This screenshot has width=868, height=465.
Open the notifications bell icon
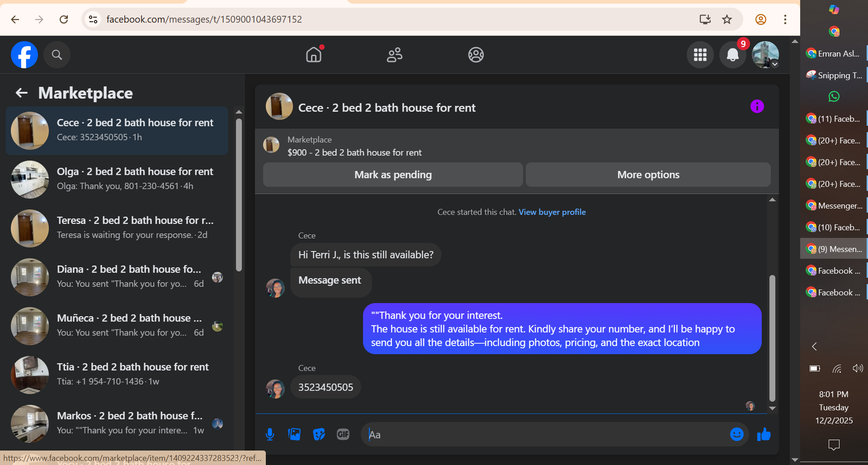point(732,55)
